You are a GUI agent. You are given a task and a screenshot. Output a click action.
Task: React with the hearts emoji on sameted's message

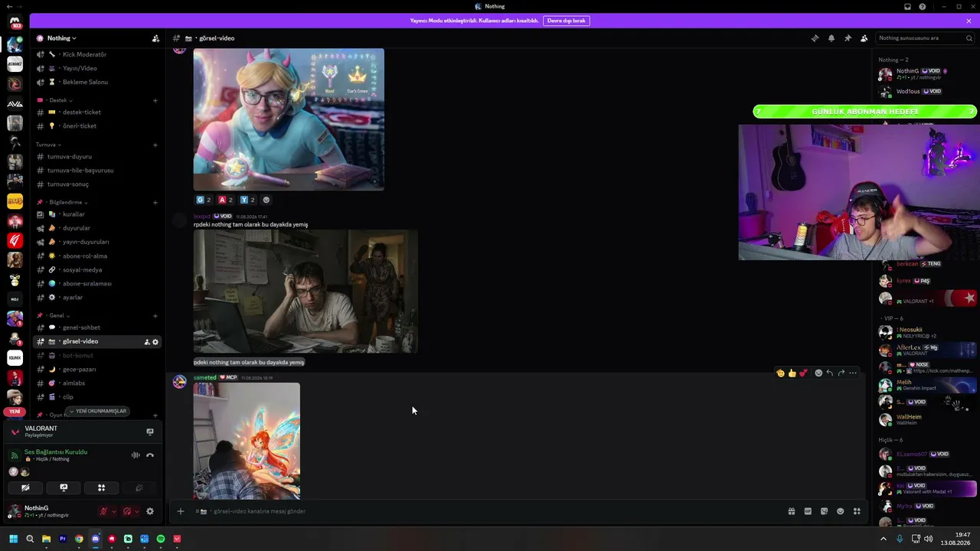pos(802,373)
